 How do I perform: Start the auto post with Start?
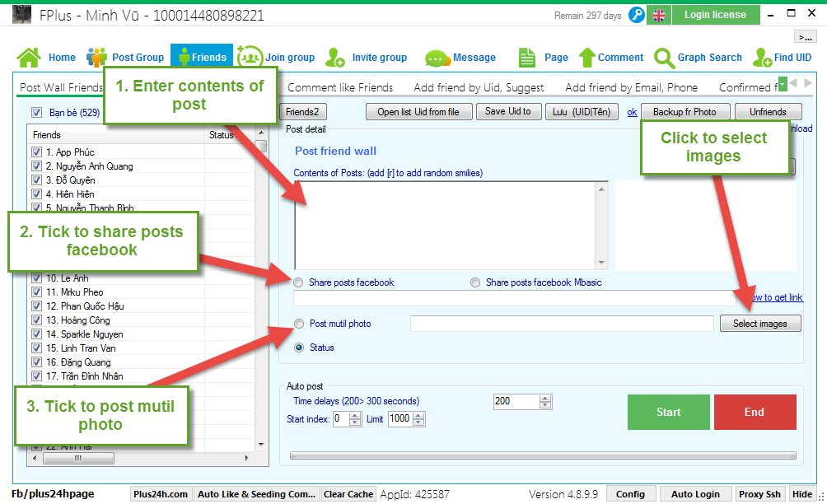(668, 413)
